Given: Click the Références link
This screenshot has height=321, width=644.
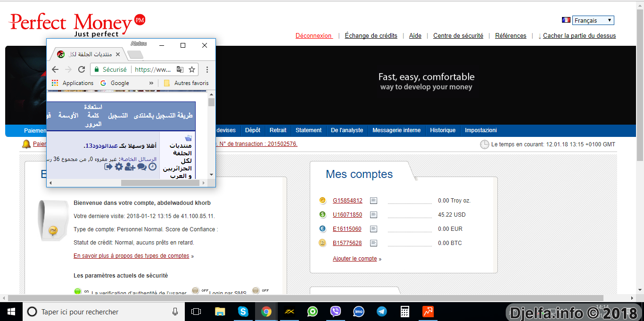Looking at the screenshot, I should pyautogui.click(x=511, y=36).
